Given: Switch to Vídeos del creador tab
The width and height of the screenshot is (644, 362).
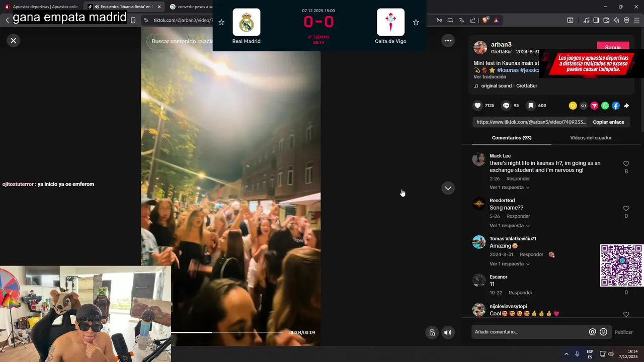Looking at the screenshot, I should tap(591, 138).
